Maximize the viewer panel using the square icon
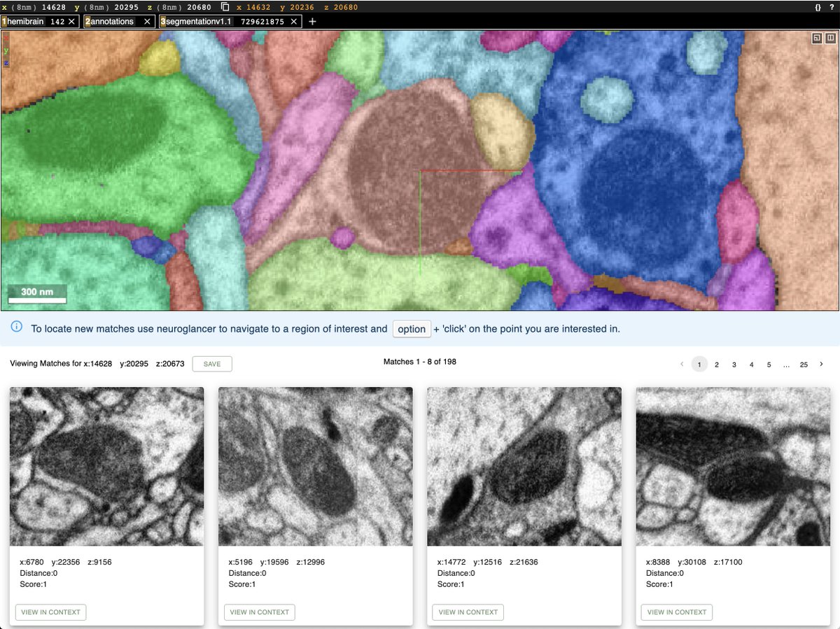Image resolution: width=840 pixels, height=629 pixels. 817,38
